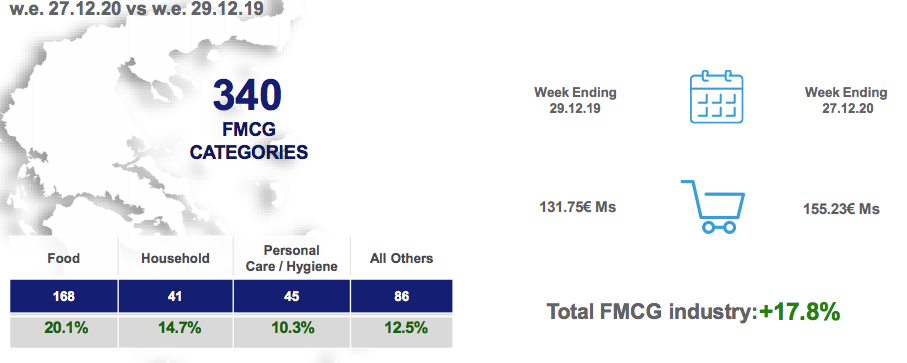
Task: Click the 41 Household categories cell
Action: (x=175, y=297)
